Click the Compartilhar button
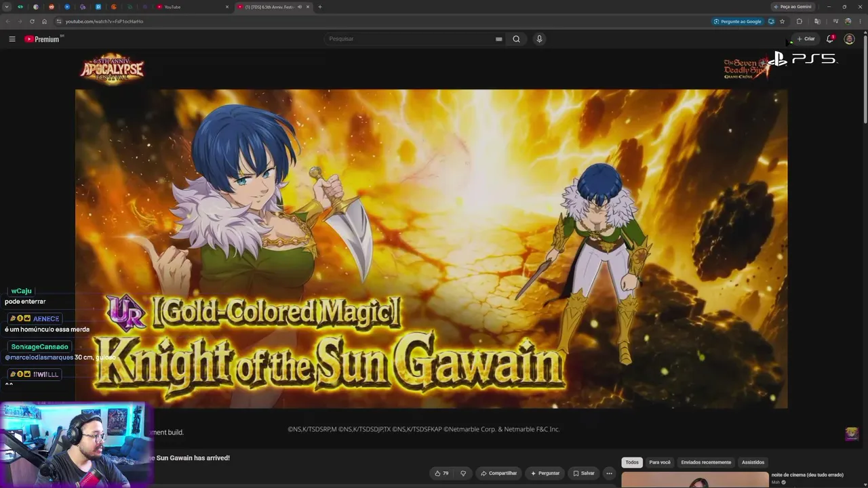 click(x=498, y=473)
